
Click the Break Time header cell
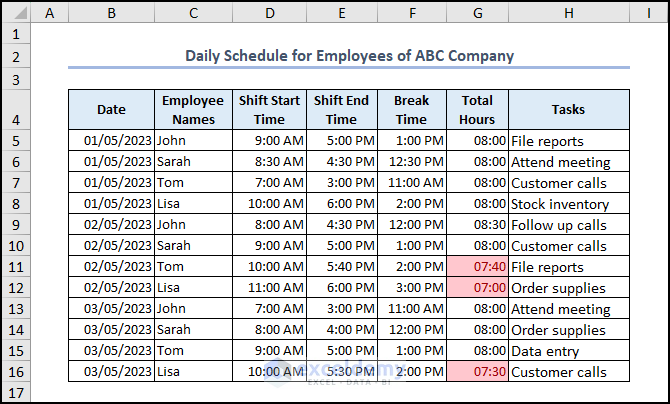[411, 109]
